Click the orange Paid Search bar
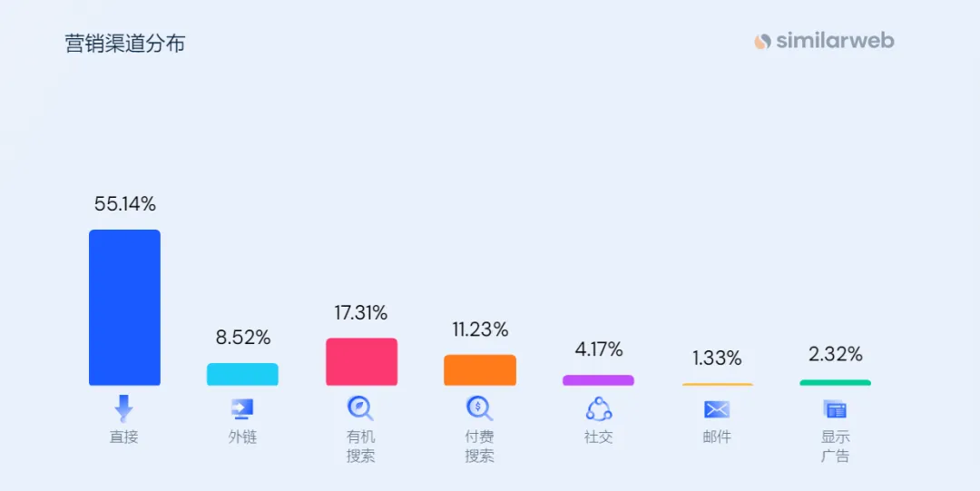The image size is (980, 491). point(480,370)
